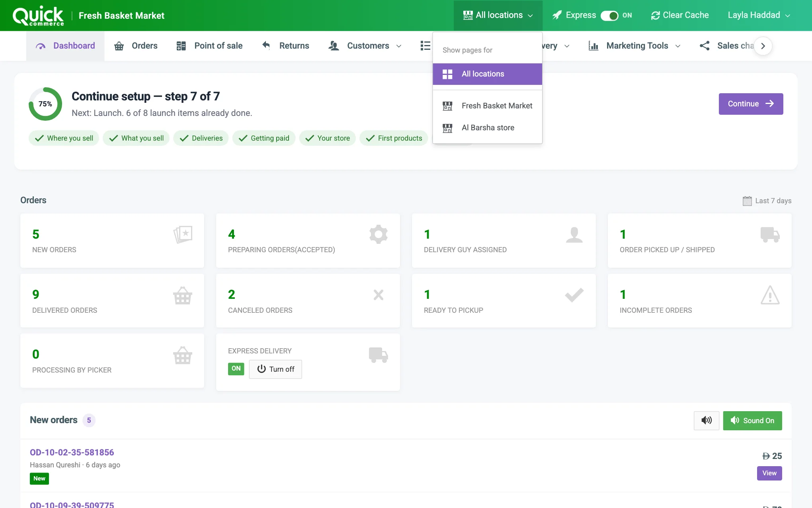Click the list icon next to Customers menu
Screen dimensions: 812x508
[x=426, y=46]
